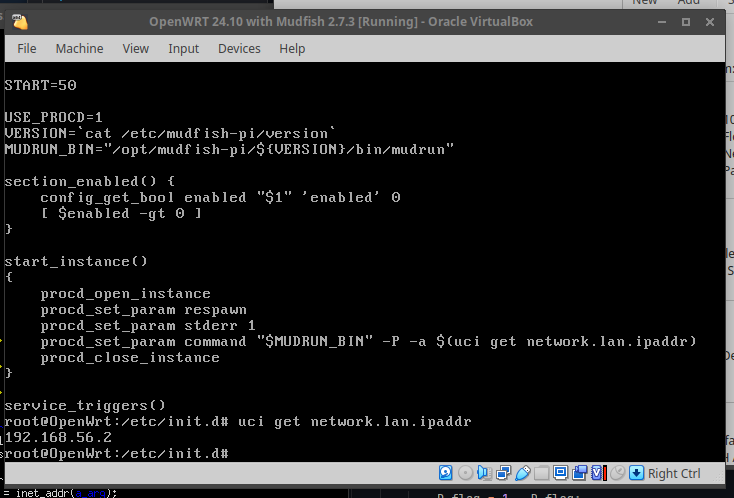Click the service_triggers() line
Viewport: 734px width, 498px height.
point(85,405)
